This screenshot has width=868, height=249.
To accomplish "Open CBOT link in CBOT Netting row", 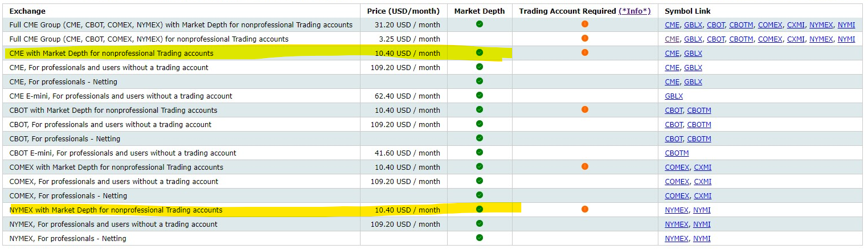I will [x=674, y=139].
